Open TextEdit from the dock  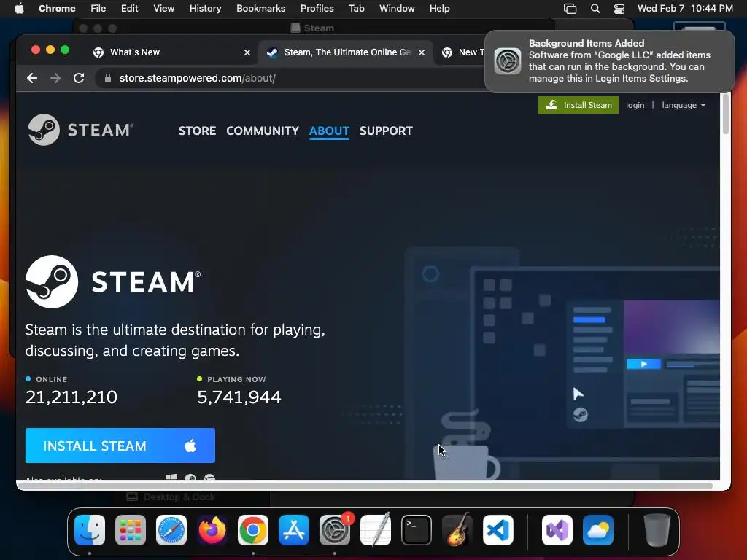point(376,530)
